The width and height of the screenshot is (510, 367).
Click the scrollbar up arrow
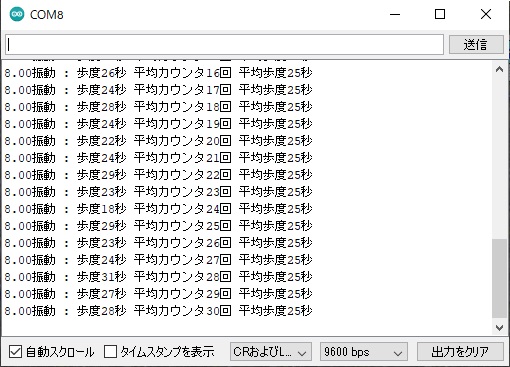coord(499,70)
